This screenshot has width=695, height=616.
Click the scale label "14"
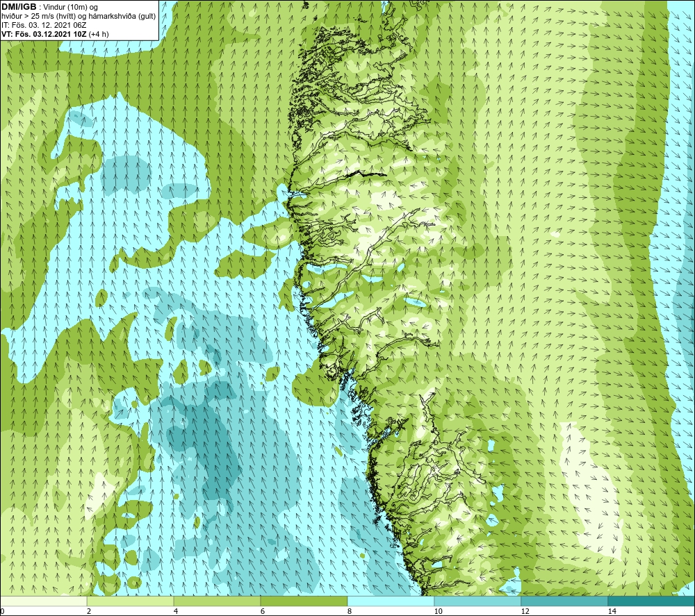pos(612,611)
